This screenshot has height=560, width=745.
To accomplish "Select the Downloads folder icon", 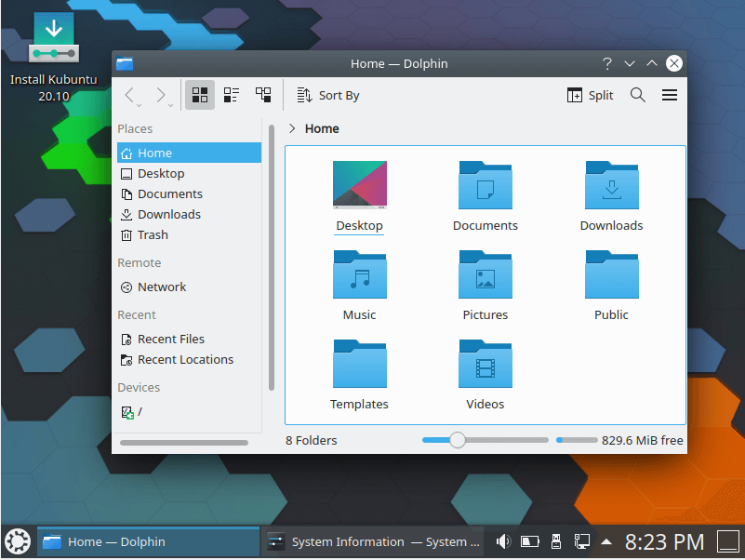I will [611, 186].
